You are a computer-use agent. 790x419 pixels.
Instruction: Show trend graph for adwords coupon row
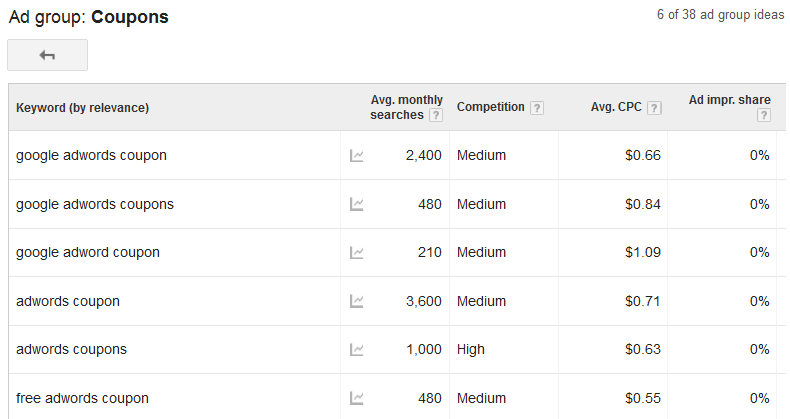(x=357, y=301)
